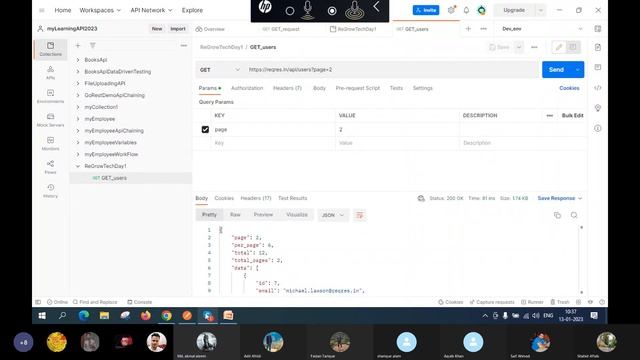The width and height of the screenshot is (640, 360).
Task: Open Chrome from the Windows taskbar
Action: pyautogui.click(x=166, y=316)
